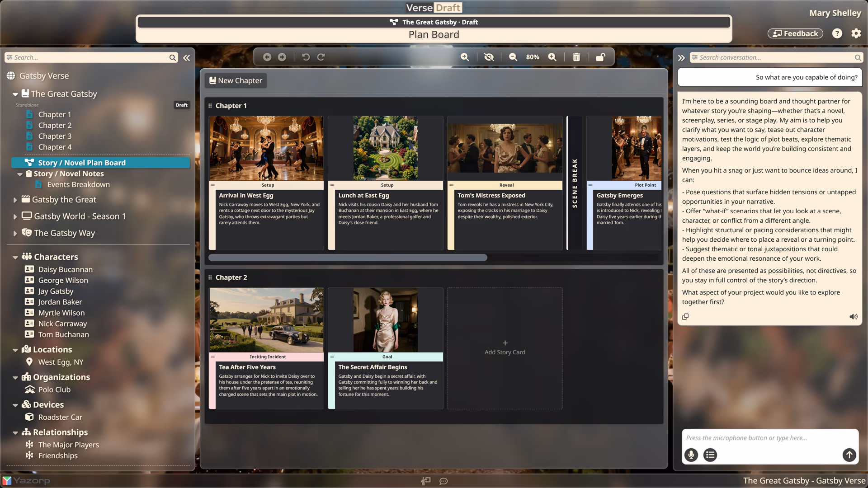
Task: Click the 80% zoom level value
Action: [533, 57]
